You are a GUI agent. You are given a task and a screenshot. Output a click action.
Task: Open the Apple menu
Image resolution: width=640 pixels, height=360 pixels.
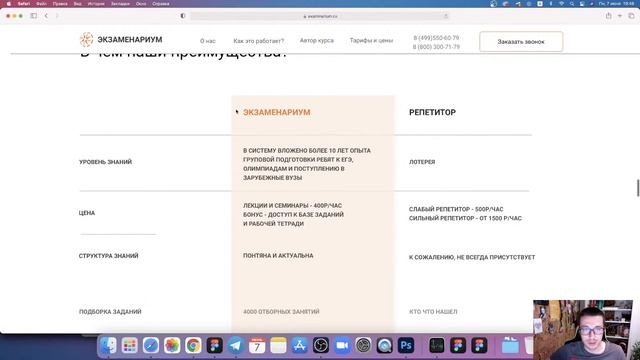click(9, 4)
